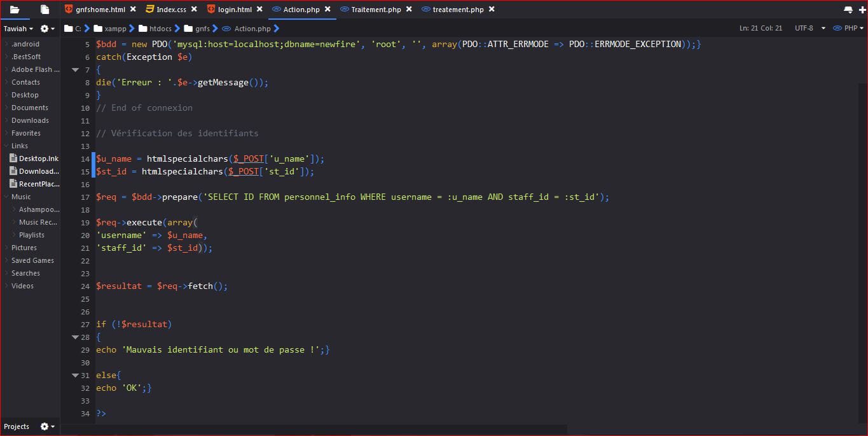The height and width of the screenshot is (436, 868).
Task: Select the RecentPlac... shortcut file
Action: click(34, 184)
